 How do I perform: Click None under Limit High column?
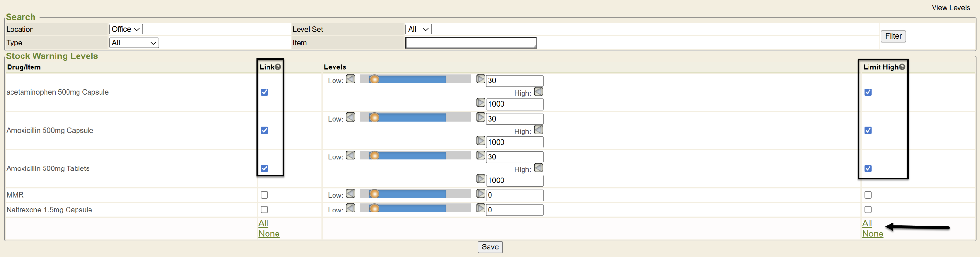(x=872, y=234)
